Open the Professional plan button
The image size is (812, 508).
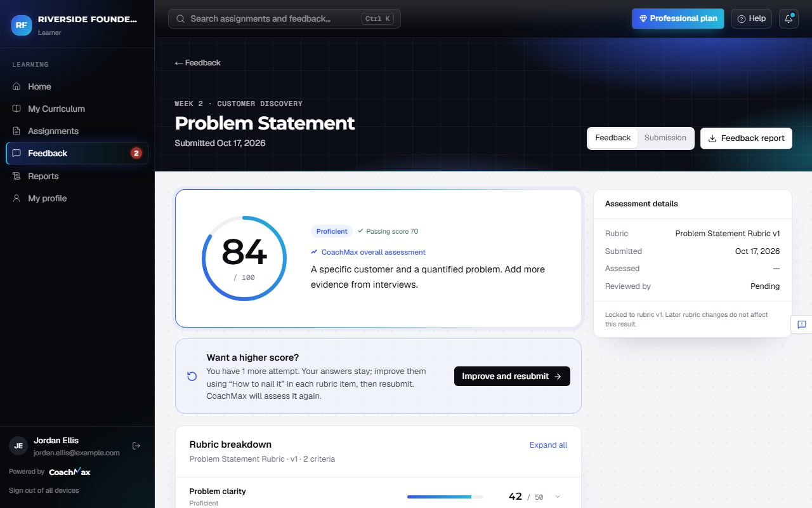tap(678, 18)
